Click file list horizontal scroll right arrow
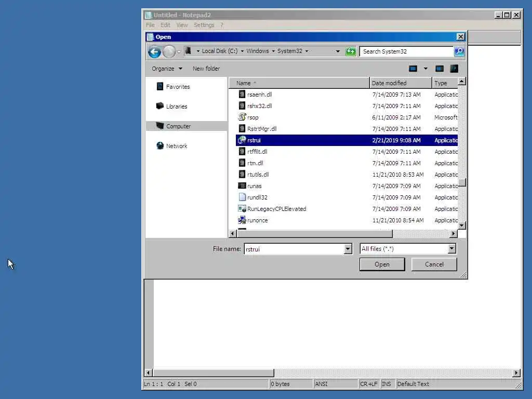Image resolution: width=532 pixels, height=399 pixels. 454,233
